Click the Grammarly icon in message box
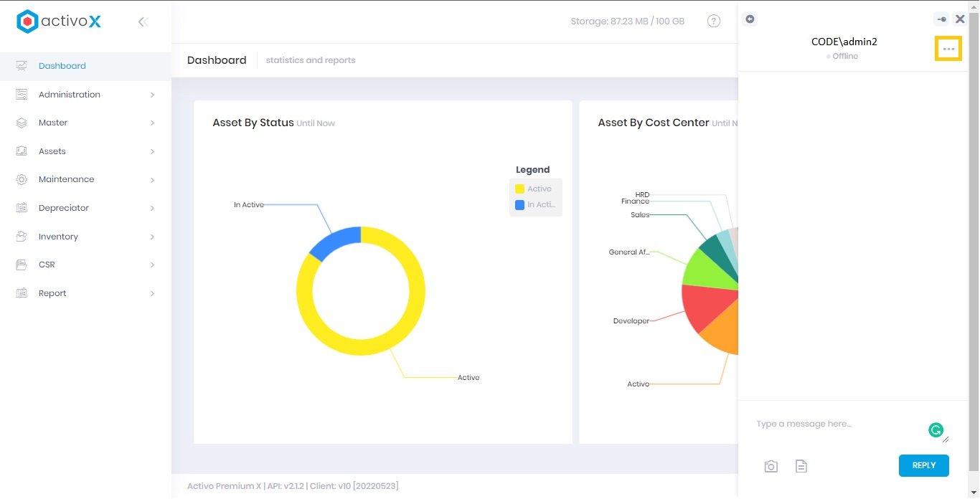 tap(936, 430)
